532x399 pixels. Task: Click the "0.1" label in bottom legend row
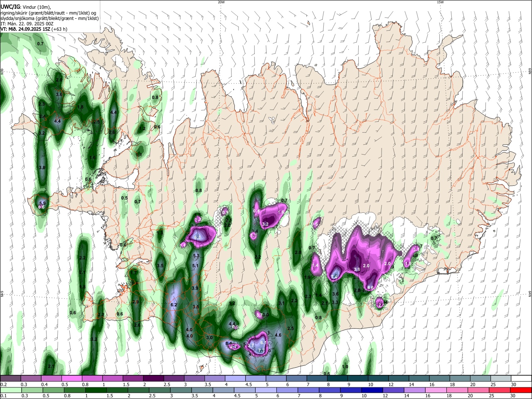[3, 396]
